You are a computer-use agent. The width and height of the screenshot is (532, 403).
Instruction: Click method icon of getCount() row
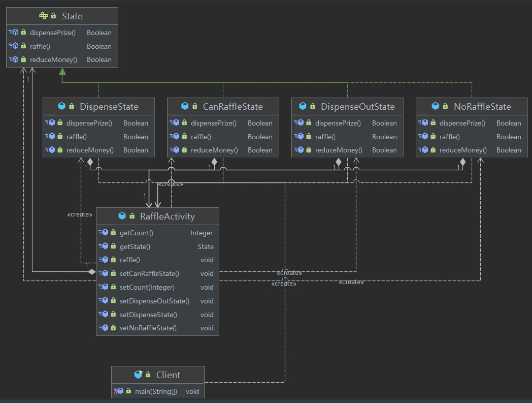(104, 232)
